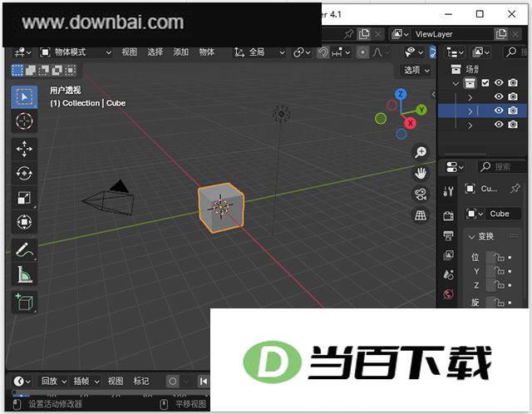
Task: Toggle the collection exclude checkbox in outliner
Action: (485, 82)
